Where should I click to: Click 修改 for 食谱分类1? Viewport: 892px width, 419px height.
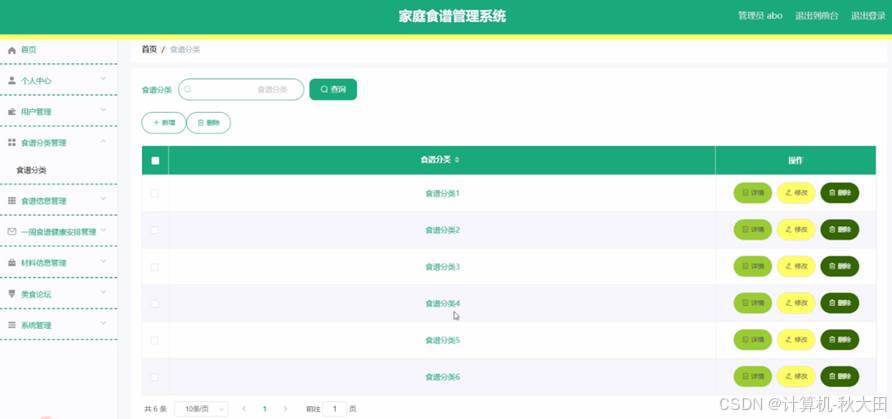[x=796, y=193]
